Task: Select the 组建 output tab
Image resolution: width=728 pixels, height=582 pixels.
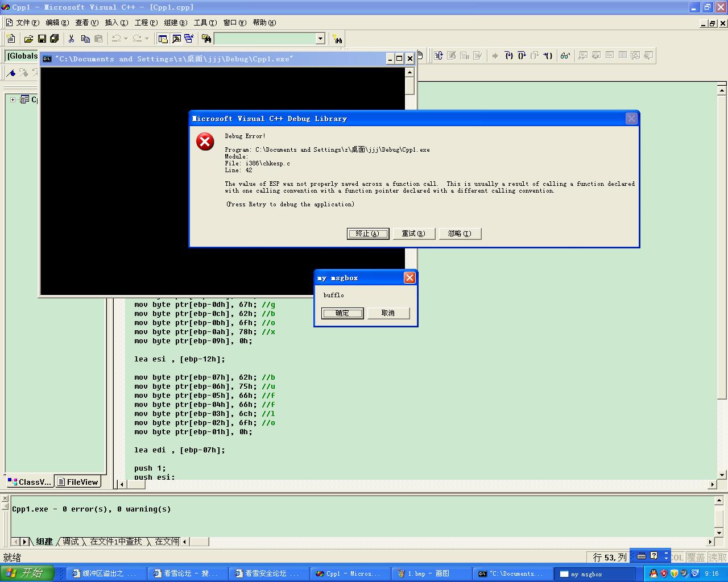Action: point(44,542)
